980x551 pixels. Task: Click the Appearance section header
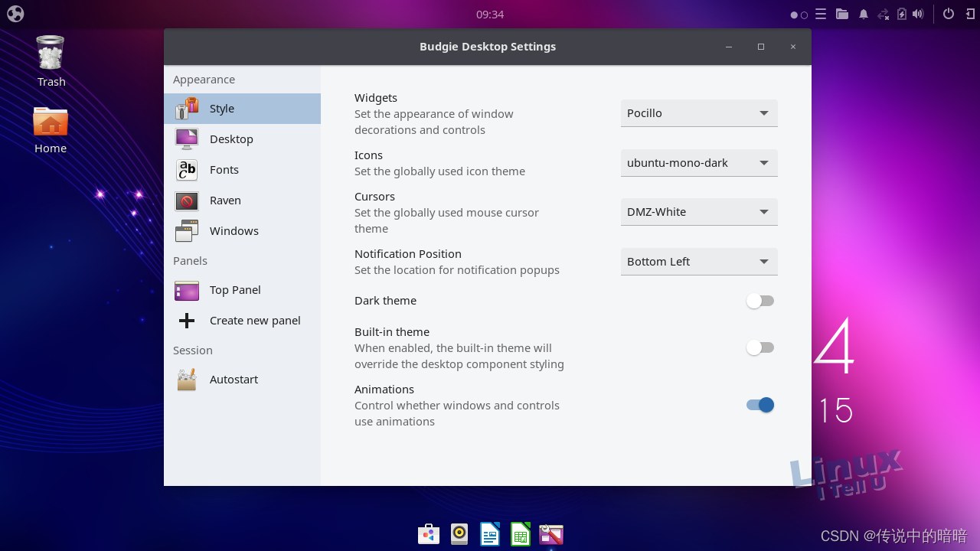click(204, 80)
